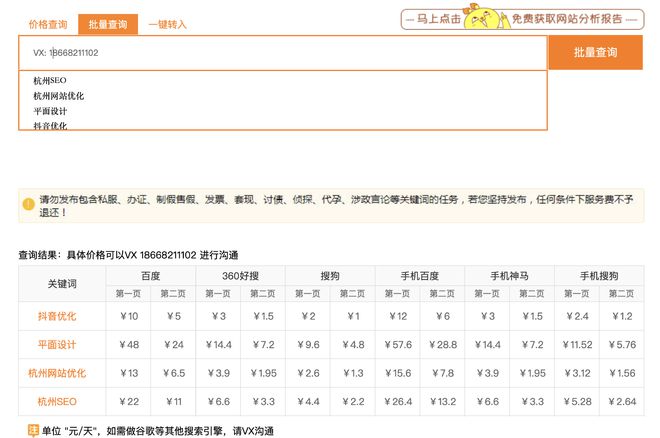
Task: Click the ¥10 price in 抖音优化 row
Action: (x=129, y=316)
